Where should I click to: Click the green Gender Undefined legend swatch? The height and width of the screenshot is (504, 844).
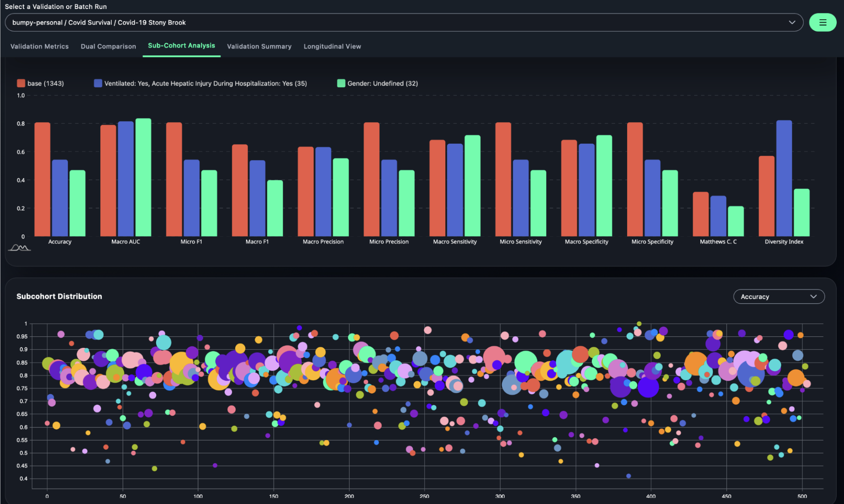[x=341, y=83]
